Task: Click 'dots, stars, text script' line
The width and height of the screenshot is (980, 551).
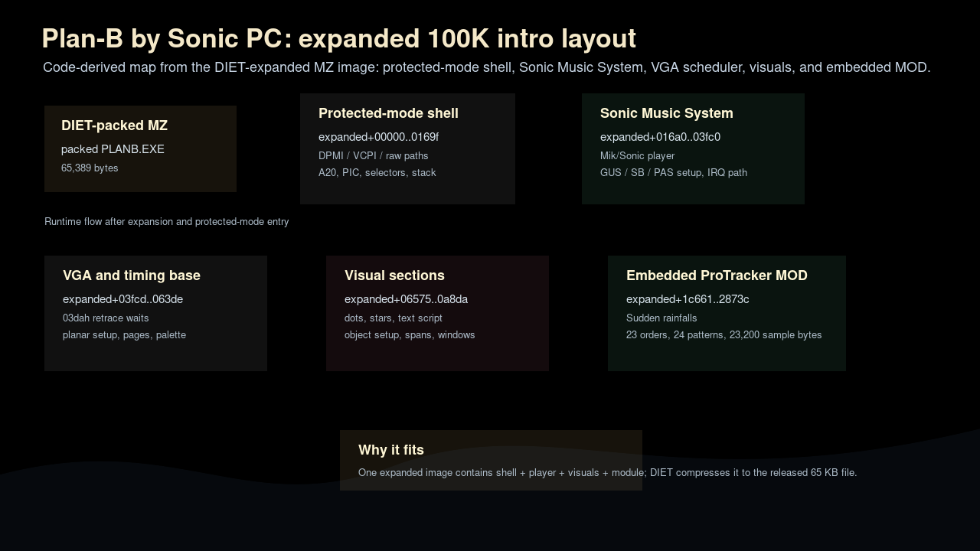Action: [394, 318]
